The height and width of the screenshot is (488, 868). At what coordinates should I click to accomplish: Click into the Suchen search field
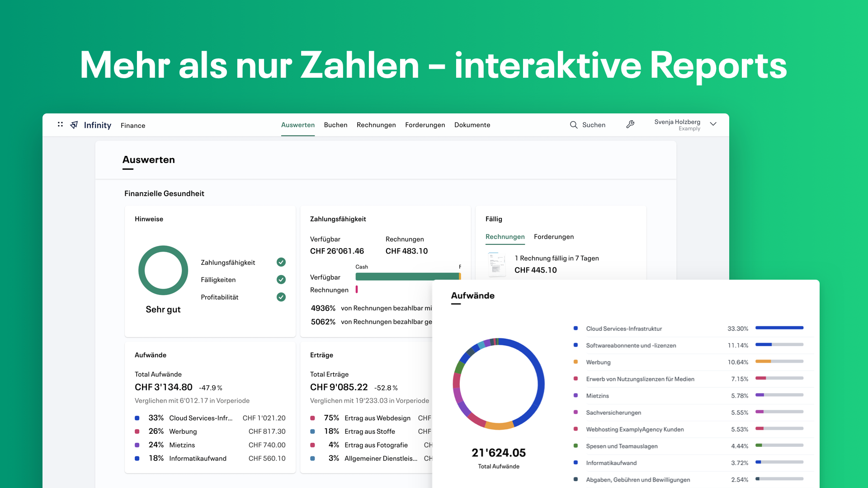(594, 125)
